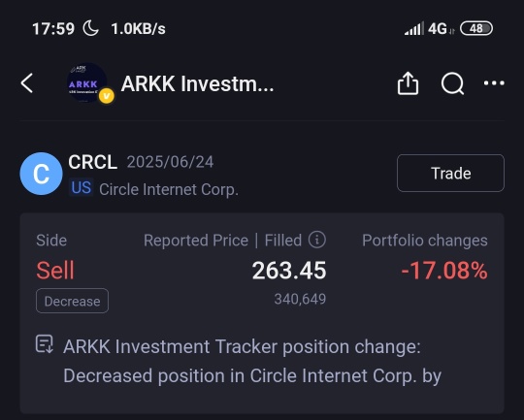This screenshot has height=420, width=524.
Task: Open the three-dot more menu
Action: tap(494, 82)
